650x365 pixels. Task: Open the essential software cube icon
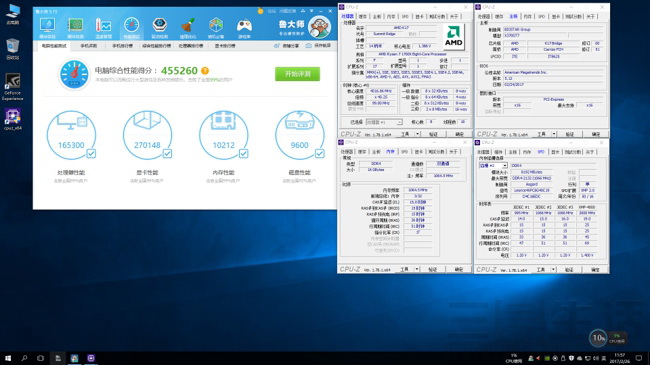click(x=216, y=26)
